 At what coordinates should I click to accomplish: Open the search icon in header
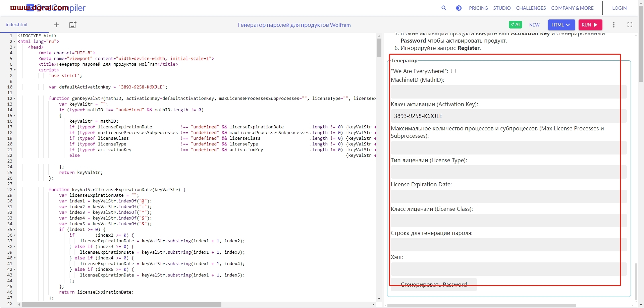444,8
